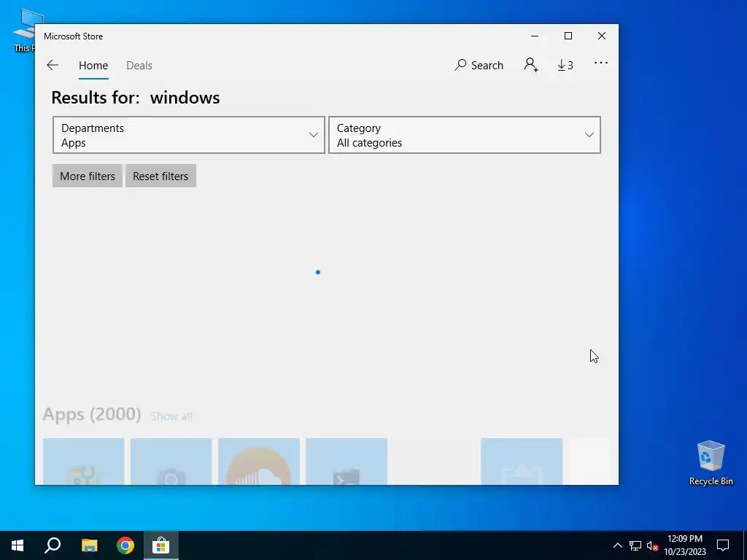This screenshot has height=560, width=747.
Task: Click the muted volume tray icon
Action: pyautogui.click(x=653, y=545)
